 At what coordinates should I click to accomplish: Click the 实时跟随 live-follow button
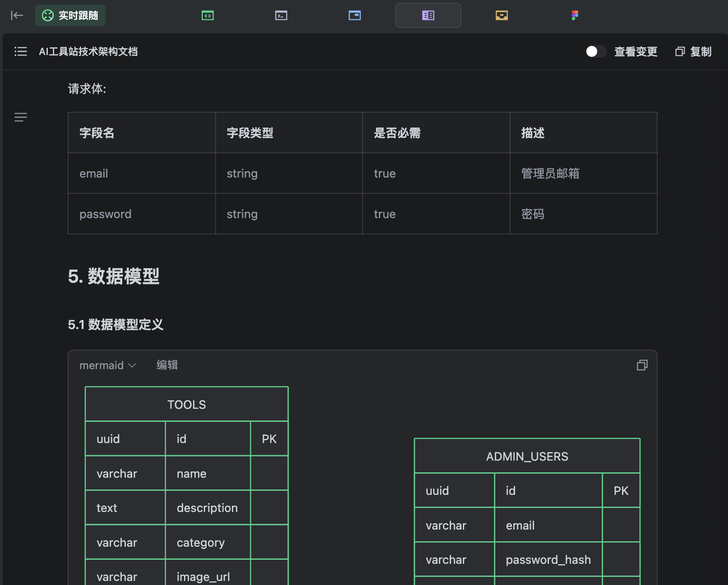pyautogui.click(x=70, y=15)
